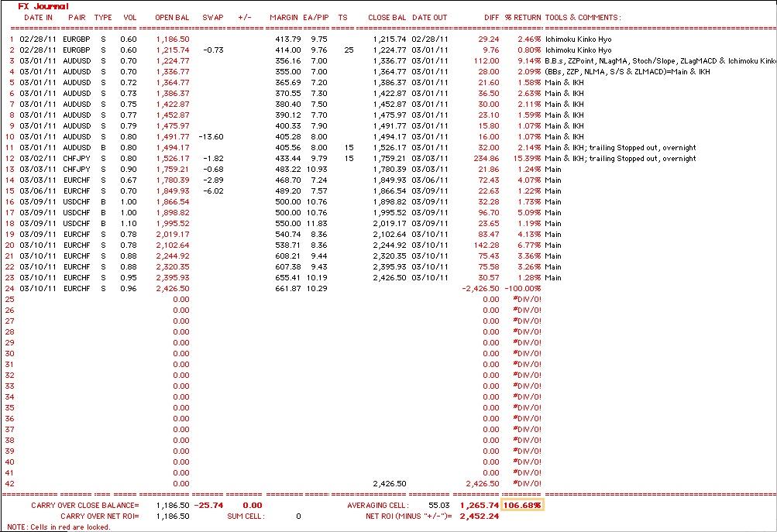Click the NET ROI value 2,452.24
This screenshot has height=532, width=777.
pyautogui.click(x=480, y=517)
